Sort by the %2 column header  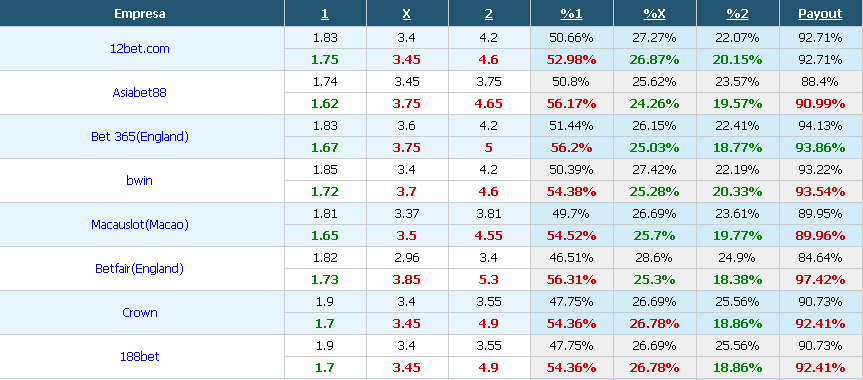[x=738, y=14]
